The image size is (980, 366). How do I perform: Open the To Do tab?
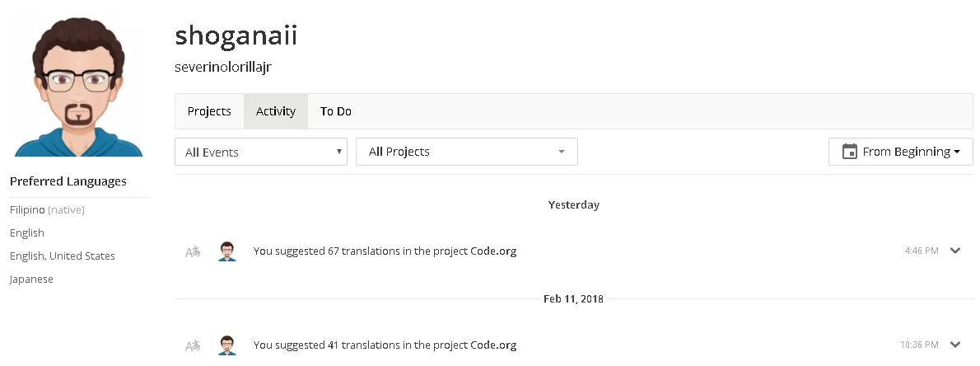[x=336, y=111]
